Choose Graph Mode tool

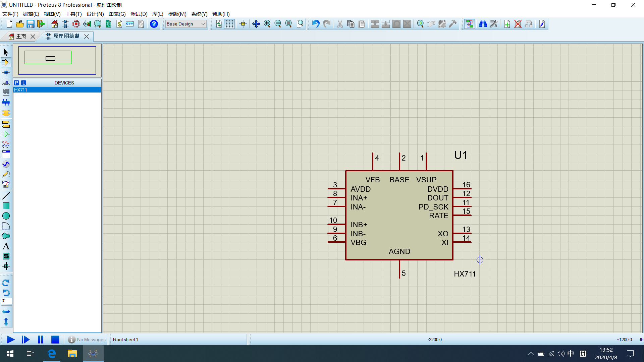(6, 144)
